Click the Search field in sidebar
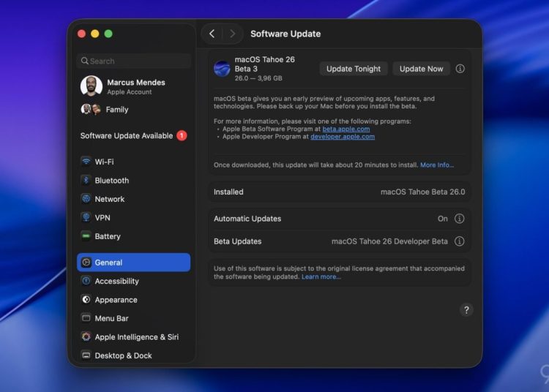The height and width of the screenshot is (392, 549). click(x=133, y=61)
